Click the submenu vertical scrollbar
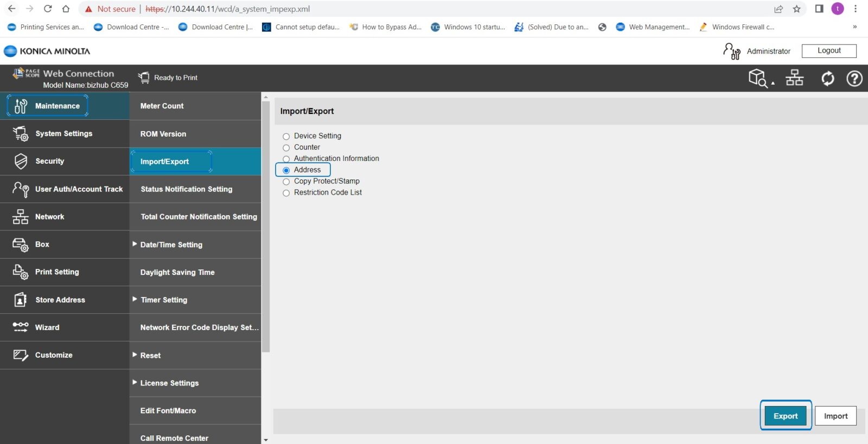Viewport: 868px width, 444px height. point(265,228)
